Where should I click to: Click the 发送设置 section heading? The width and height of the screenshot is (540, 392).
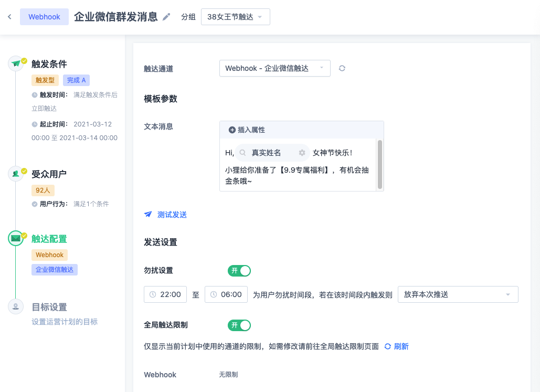(161, 242)
